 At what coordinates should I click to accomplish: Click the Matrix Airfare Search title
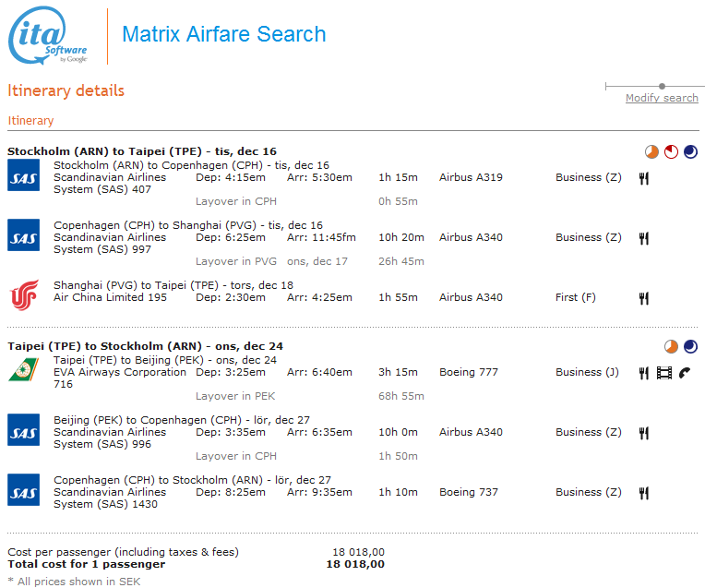click(223, 35)
